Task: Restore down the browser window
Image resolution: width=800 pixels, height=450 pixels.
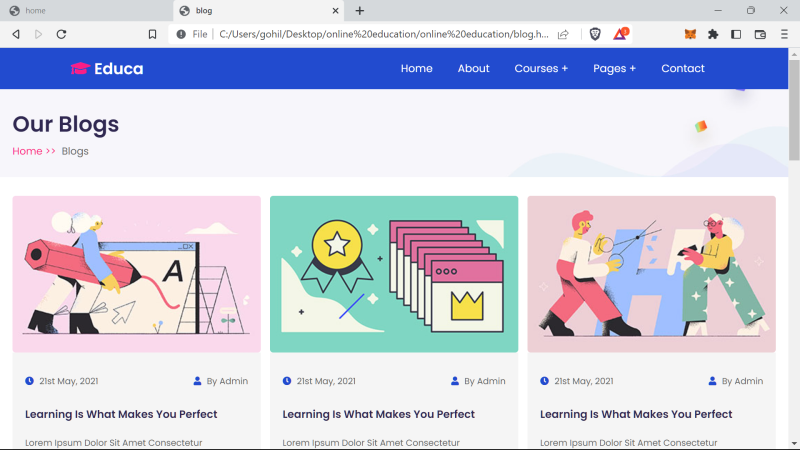Action: 751,11
